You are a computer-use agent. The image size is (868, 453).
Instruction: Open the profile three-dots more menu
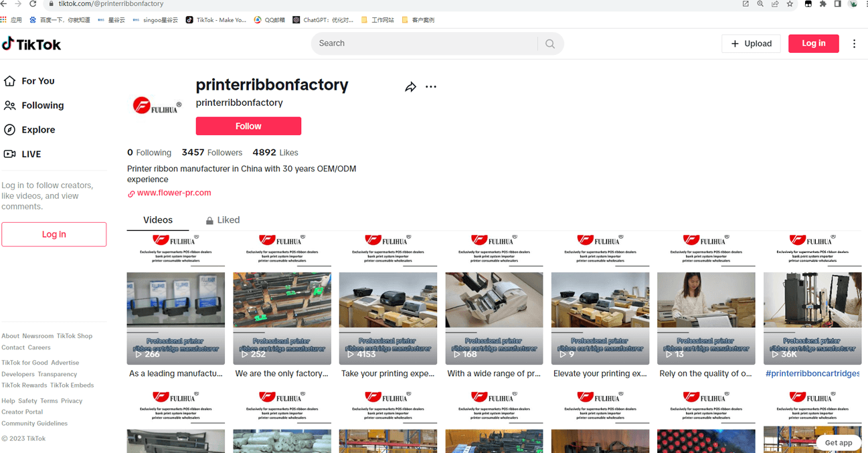pyautogui.click(x=431, y=86)
